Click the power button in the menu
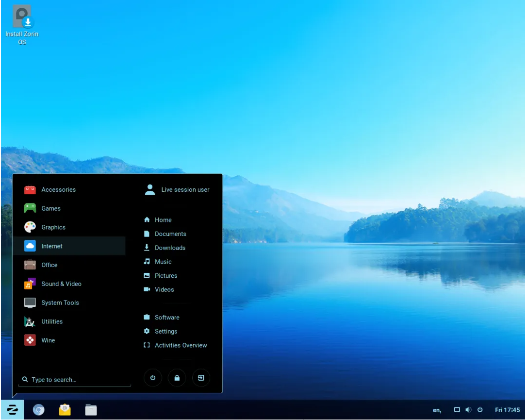The width and height of the screenshot is (527, 420). point(153,378)
